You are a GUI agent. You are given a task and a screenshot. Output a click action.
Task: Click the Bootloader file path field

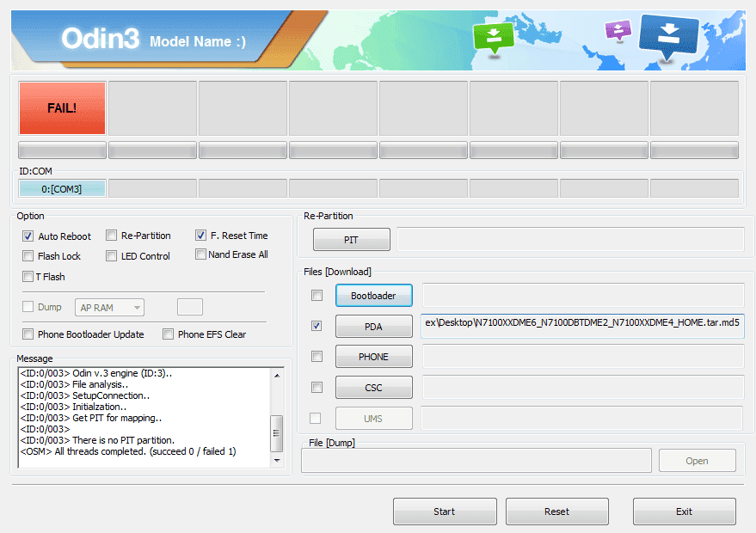click(x=583, y=296)
